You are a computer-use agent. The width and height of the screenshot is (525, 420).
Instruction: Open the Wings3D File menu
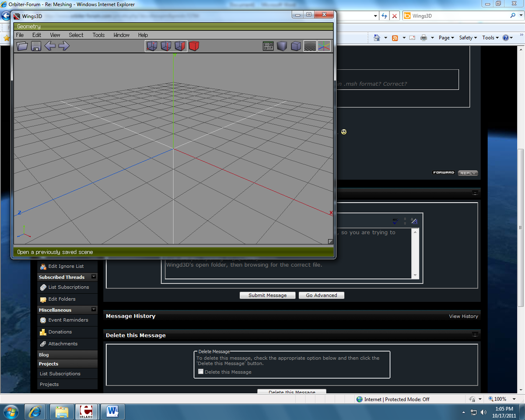[x=20, y=35]
